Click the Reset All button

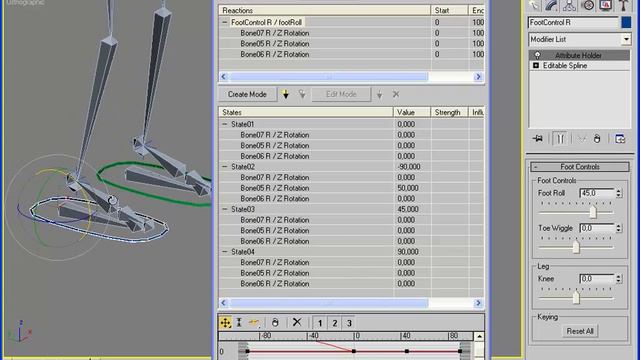click(580, 331)
